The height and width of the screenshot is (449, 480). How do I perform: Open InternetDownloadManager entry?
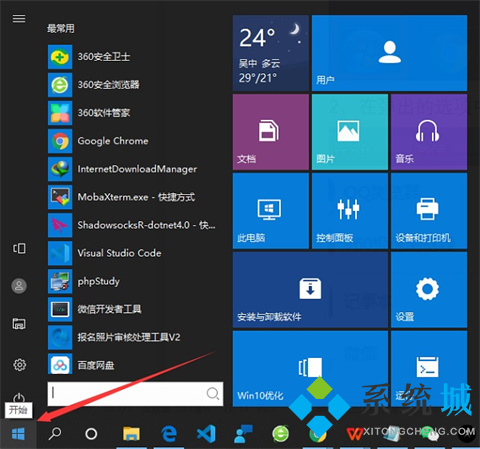(x=133, y=169)
